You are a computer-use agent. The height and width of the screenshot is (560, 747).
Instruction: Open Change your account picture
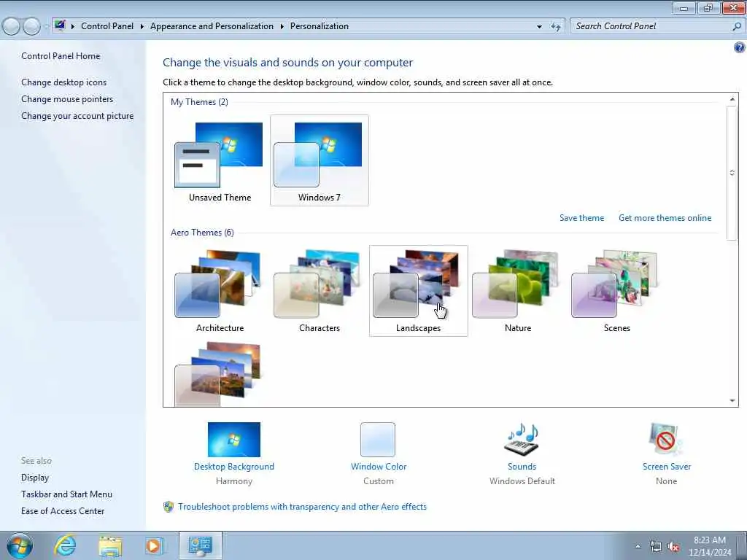click(77, 116)
